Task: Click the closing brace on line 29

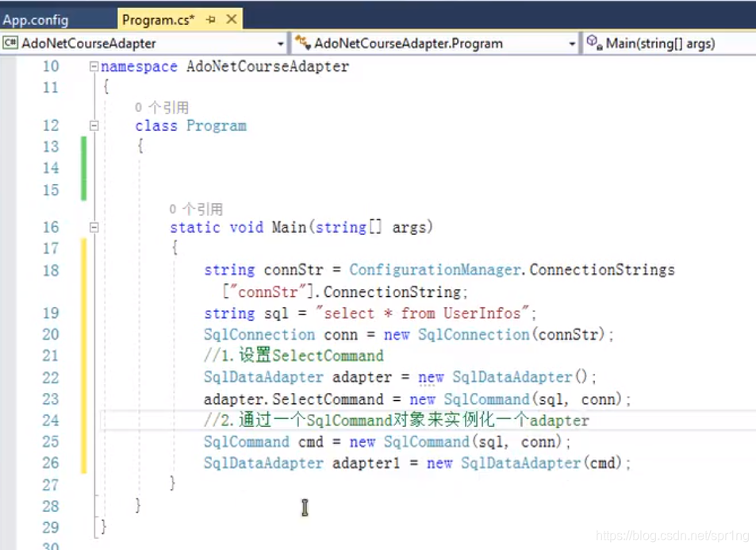Action: tap(104, 526)
